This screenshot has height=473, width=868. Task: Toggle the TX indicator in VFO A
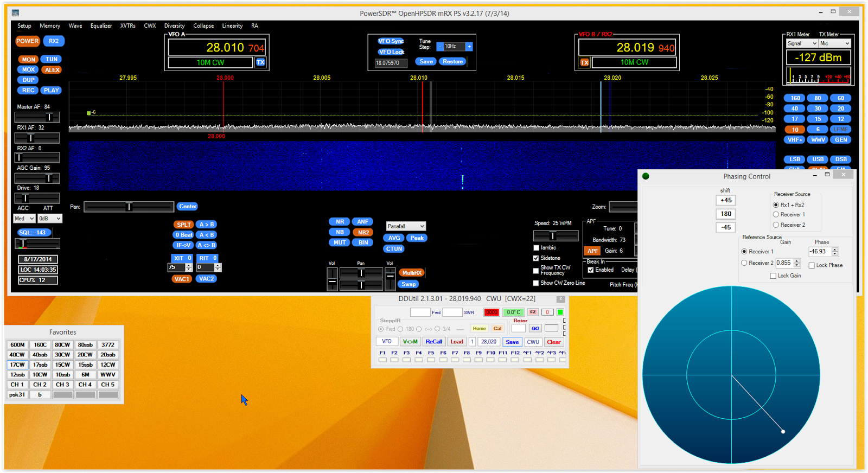260,62
